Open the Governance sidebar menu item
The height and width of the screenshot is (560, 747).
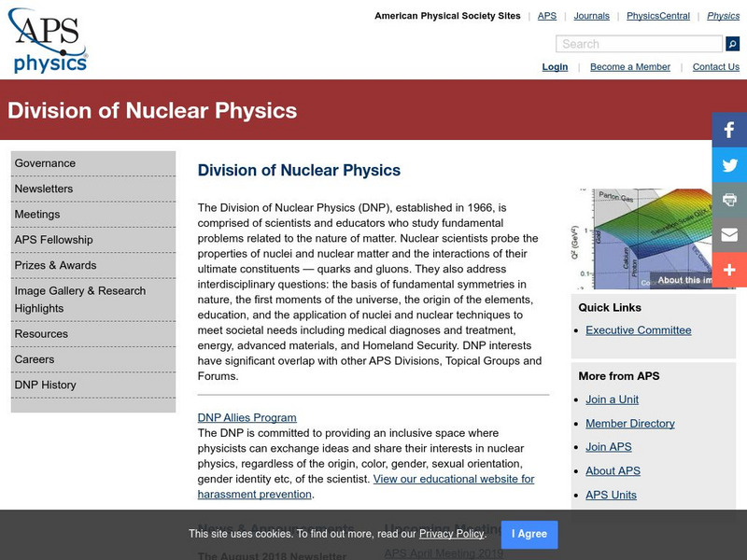45,163
